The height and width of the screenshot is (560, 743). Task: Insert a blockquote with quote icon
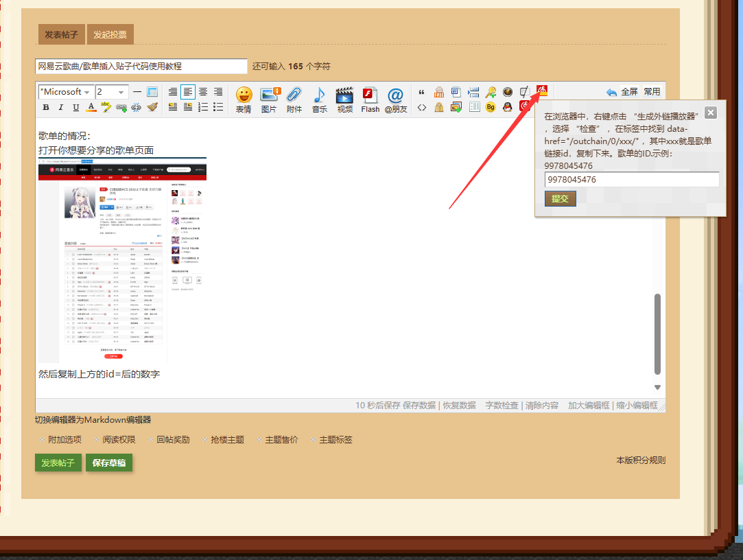(421, 92)
